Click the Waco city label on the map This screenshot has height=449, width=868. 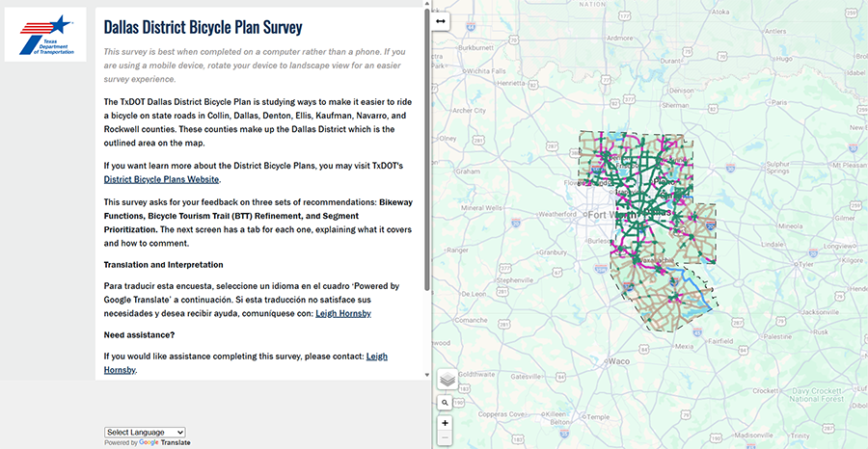619,361
